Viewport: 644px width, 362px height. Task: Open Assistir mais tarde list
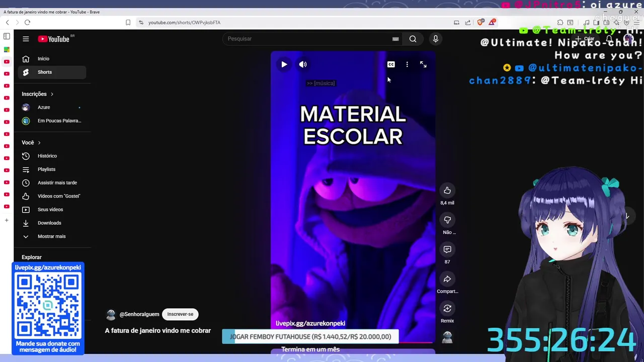52,183
